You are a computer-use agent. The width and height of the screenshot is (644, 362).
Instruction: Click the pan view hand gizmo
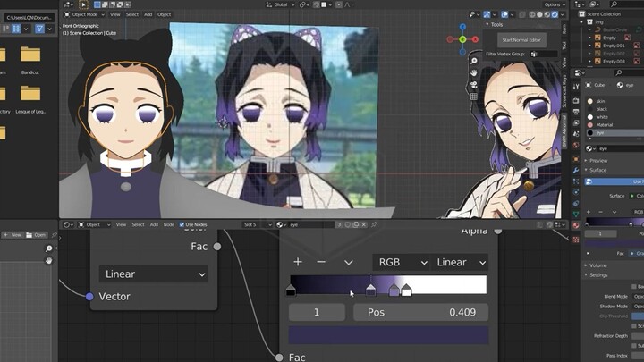(x=474, y=72)
